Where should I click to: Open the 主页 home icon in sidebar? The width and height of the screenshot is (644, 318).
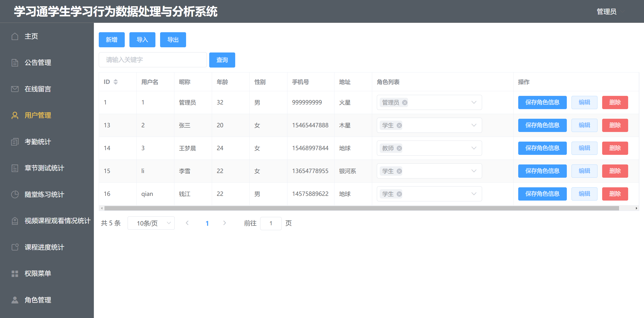click(x=15, y=36)
